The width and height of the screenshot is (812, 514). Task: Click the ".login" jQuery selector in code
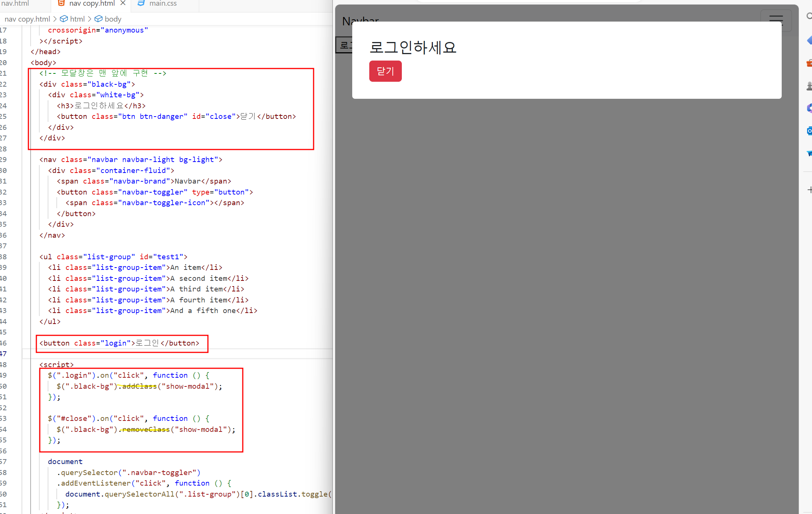(x=74, y=375)
